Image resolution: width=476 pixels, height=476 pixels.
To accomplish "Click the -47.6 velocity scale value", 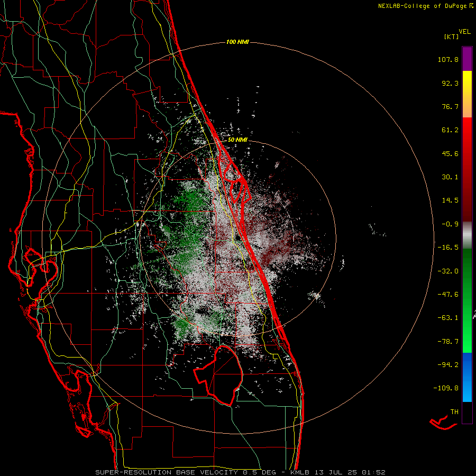I will coord(448,295).
